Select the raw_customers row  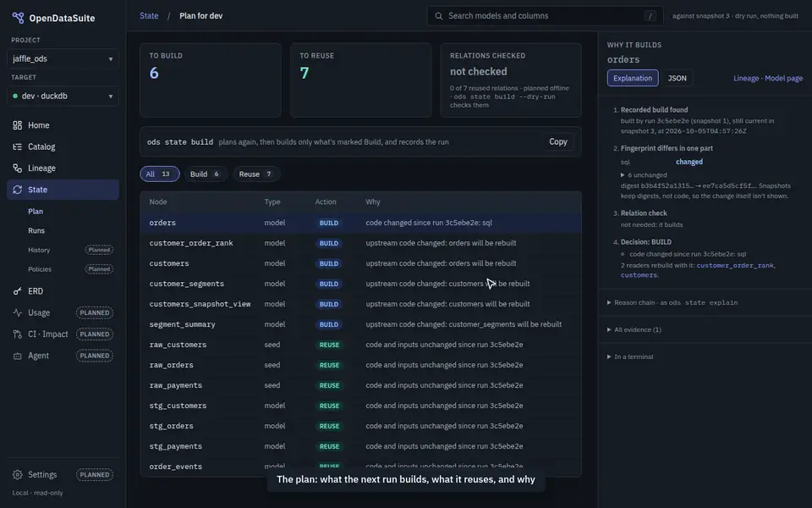360,345
